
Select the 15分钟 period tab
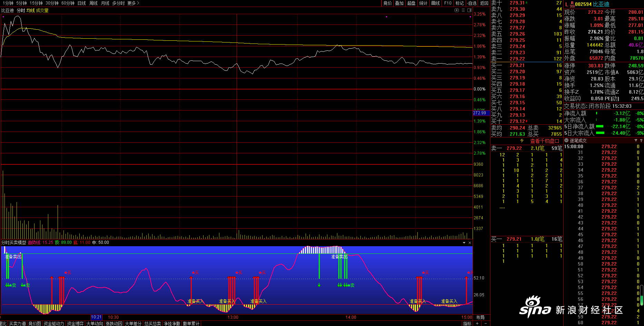[36, 3]
